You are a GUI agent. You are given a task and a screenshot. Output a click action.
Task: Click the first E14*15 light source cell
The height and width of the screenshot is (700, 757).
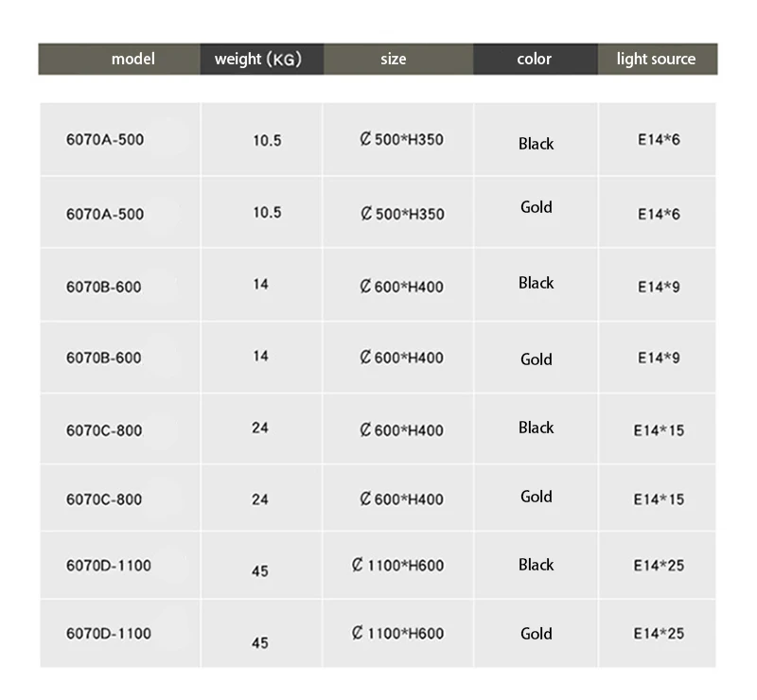[x=658, y=429]
